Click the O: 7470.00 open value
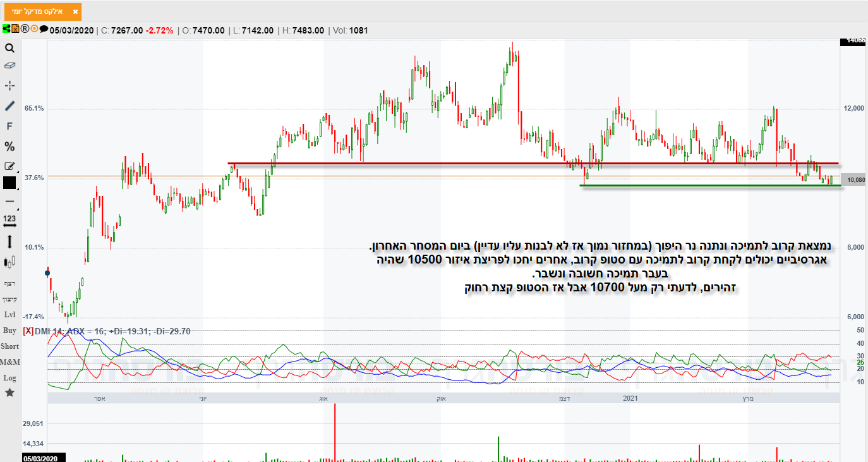Image resolution: width=868 pixels, height=462 pixels. (x=203, y=30)
